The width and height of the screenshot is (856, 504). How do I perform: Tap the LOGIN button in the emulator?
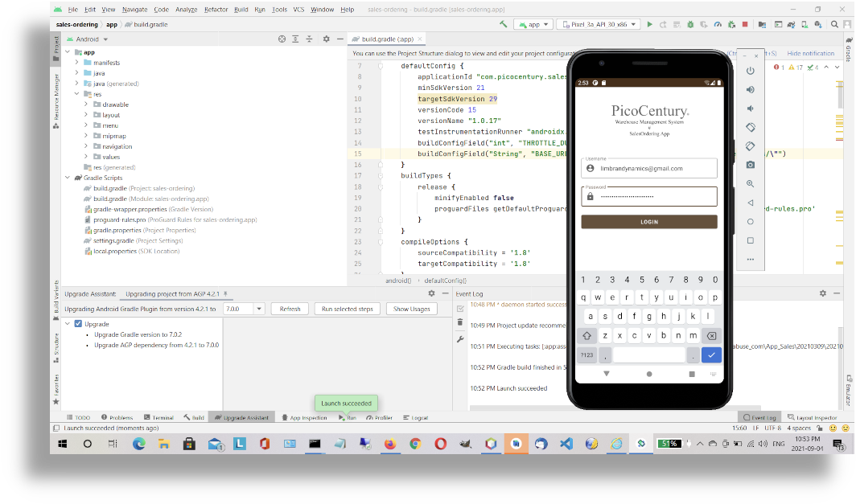tap(649, 222)
